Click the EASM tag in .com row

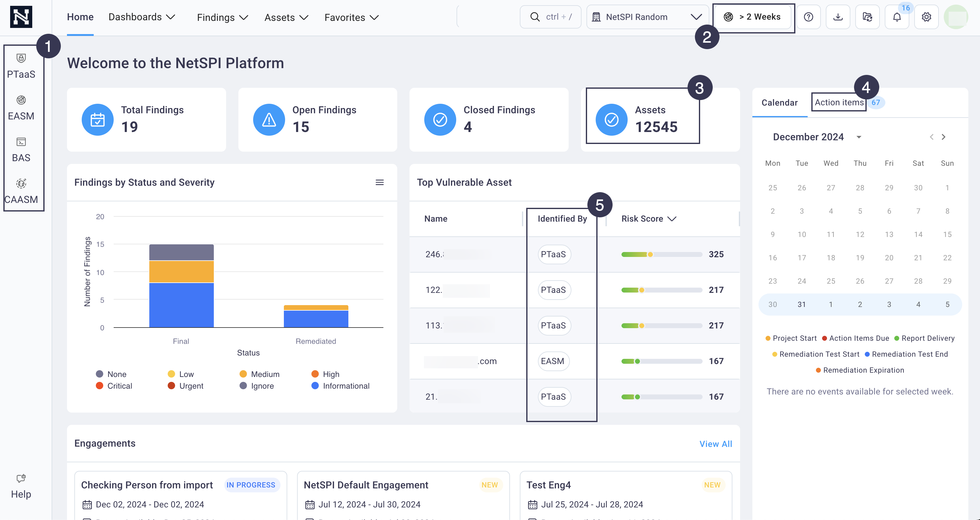553,361
